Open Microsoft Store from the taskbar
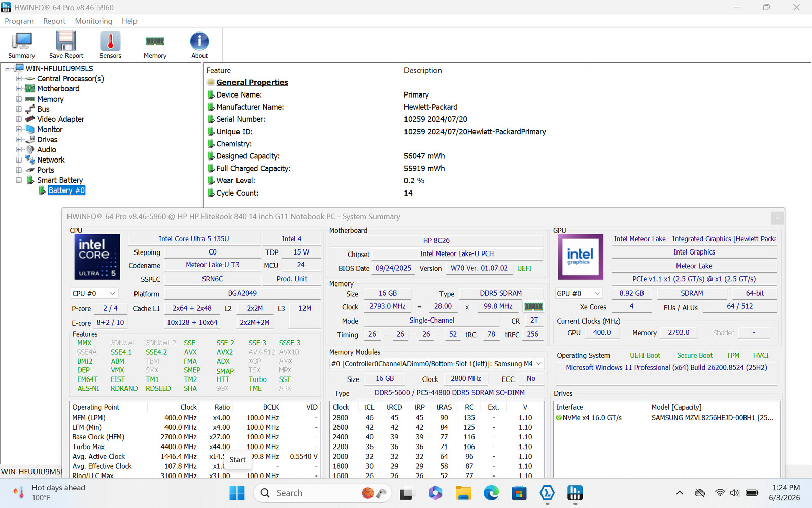812x508 pixels. coord(519,493)
